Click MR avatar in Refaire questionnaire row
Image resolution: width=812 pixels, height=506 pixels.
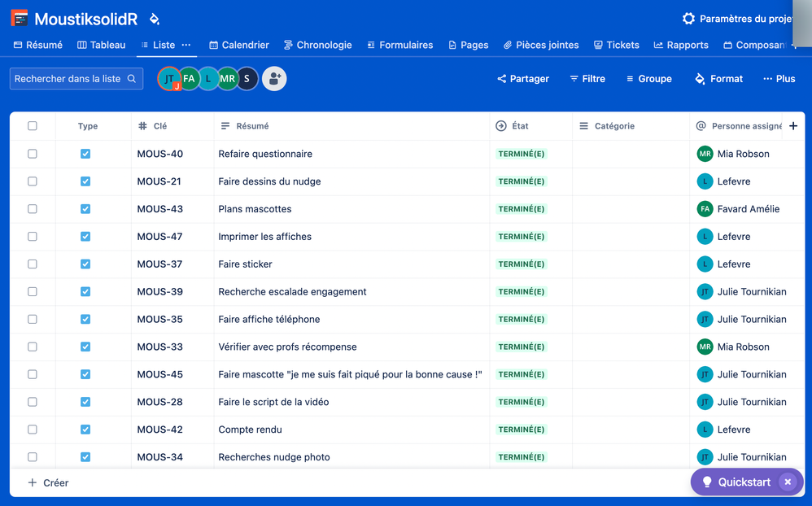[705, 154]
